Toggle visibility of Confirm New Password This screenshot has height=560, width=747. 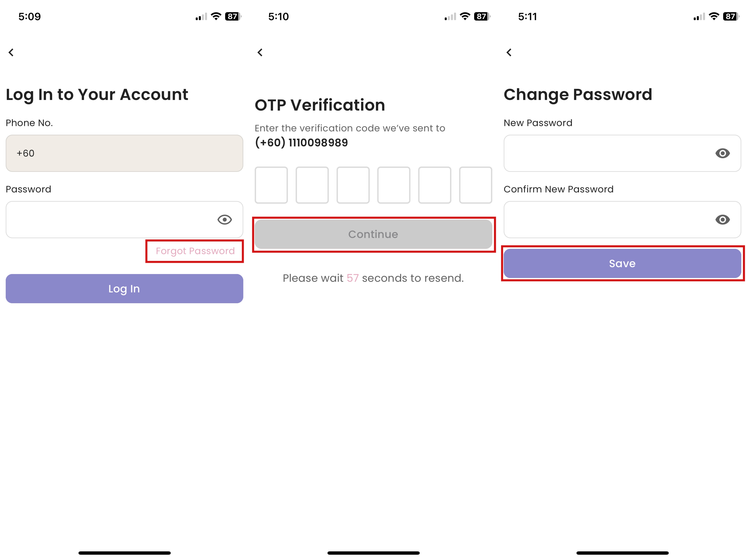[x=723, y=220]
